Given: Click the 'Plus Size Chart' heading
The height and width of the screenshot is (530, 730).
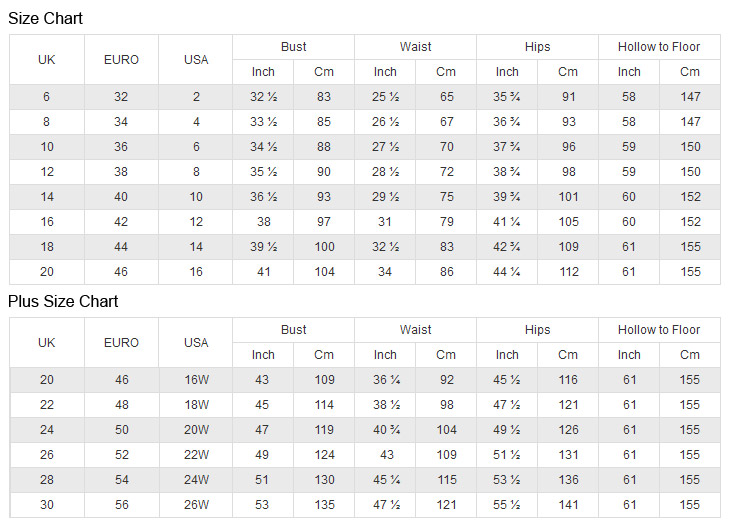Looking at the screenshot, I should pos(63,301).
